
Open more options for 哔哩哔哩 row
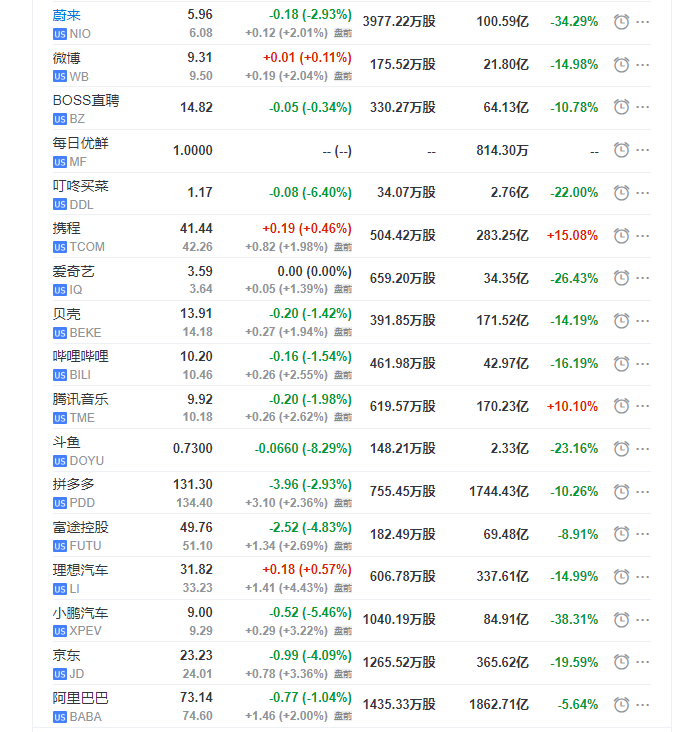643,364
